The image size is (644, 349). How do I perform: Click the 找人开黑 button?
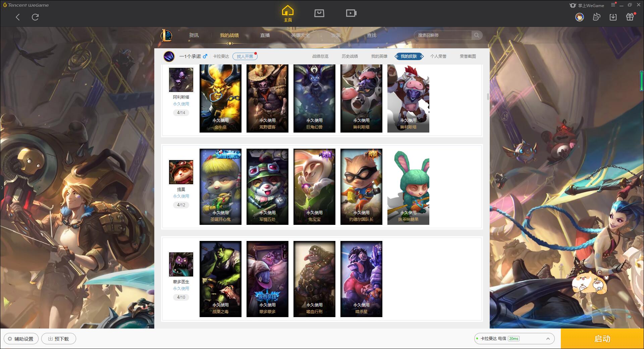pyautogui.click(x=245, y=56)
